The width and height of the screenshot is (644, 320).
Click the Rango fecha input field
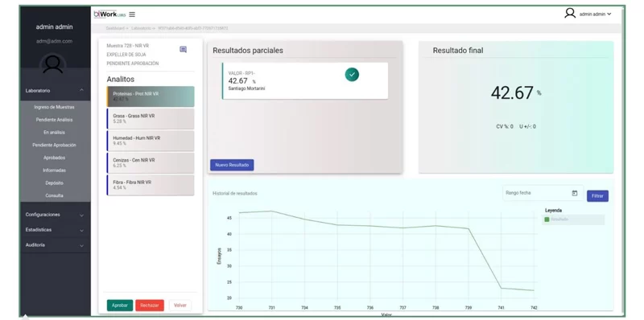tap(543, 193)
